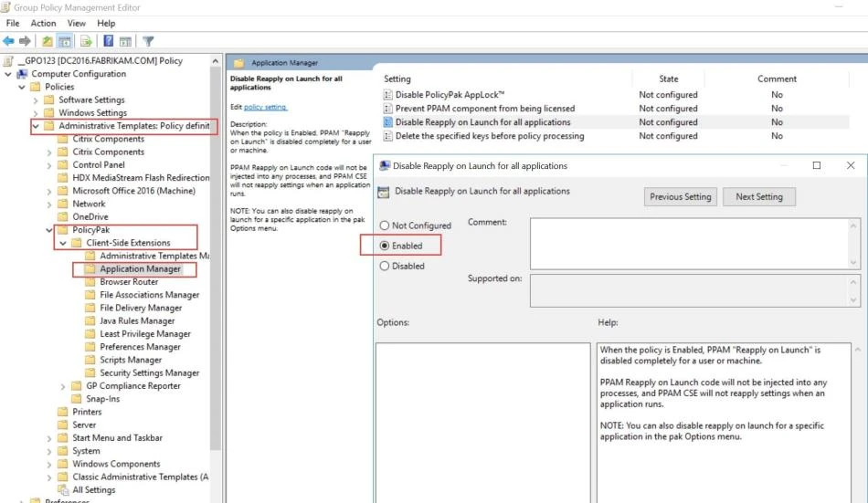This screenshot has height=503, width=868.
Task: Select the Disabled radio button
Action: (385, 267)
